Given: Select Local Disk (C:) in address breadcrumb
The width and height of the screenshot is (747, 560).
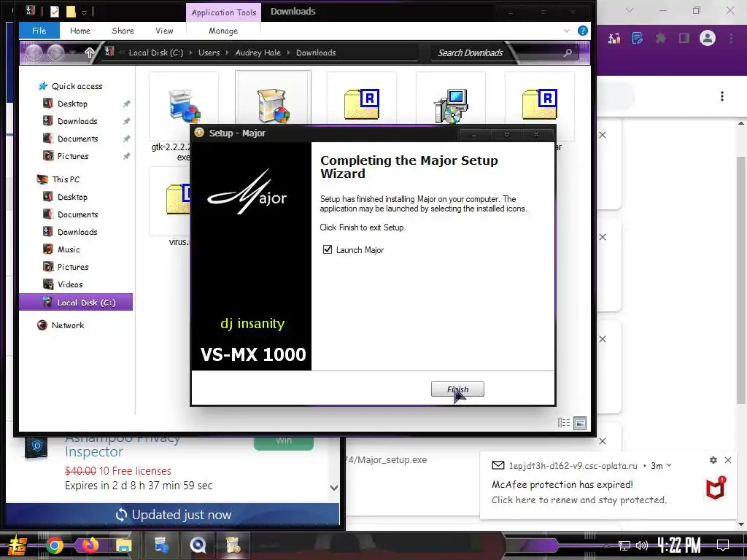Looking at the screenshot, I should point(156,52).
